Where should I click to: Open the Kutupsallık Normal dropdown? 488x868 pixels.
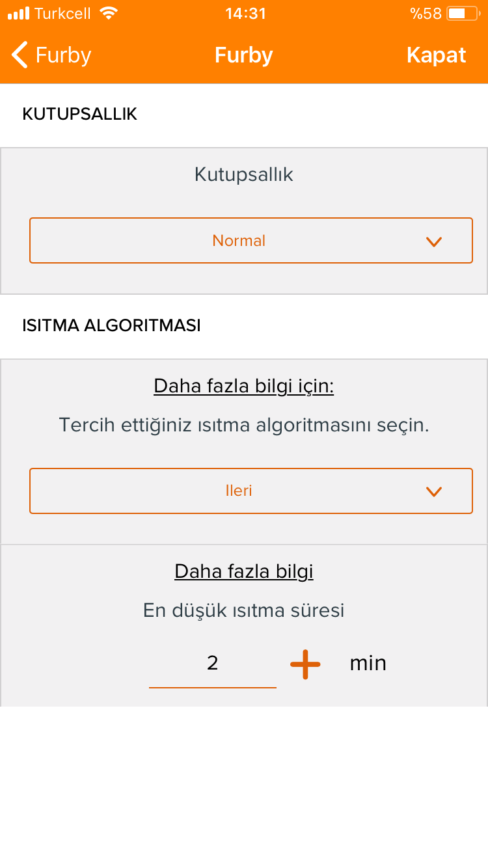tap(251, 241)
